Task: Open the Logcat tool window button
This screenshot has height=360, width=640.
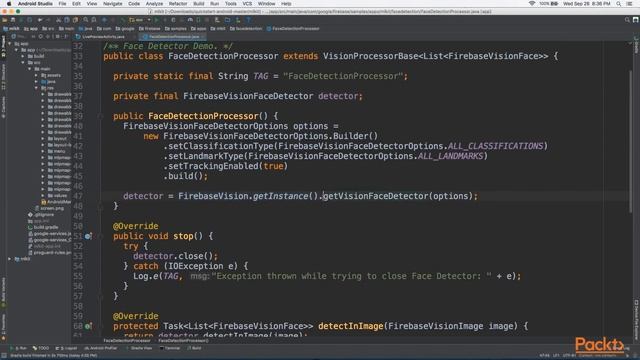Action: point(67,348)
